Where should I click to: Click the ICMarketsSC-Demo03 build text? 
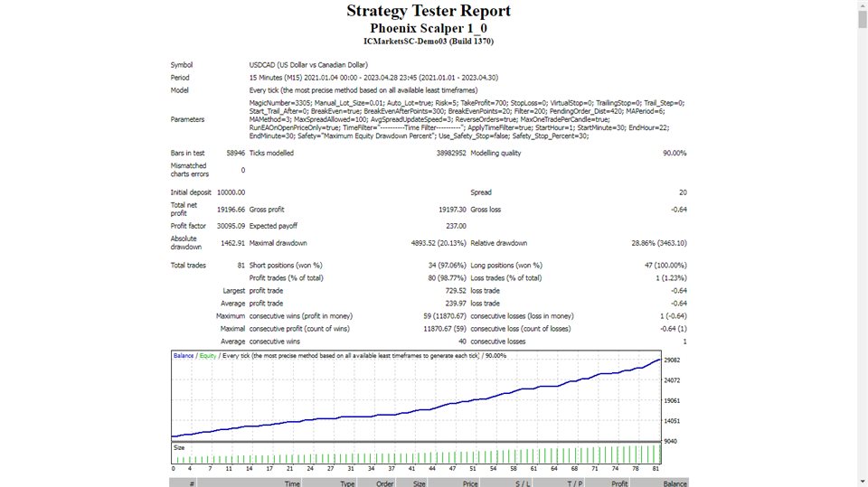(x=428, y=42)
